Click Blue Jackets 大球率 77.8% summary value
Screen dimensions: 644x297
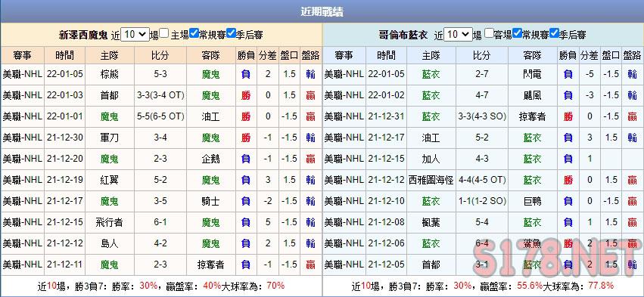click(x=602, y=286)
